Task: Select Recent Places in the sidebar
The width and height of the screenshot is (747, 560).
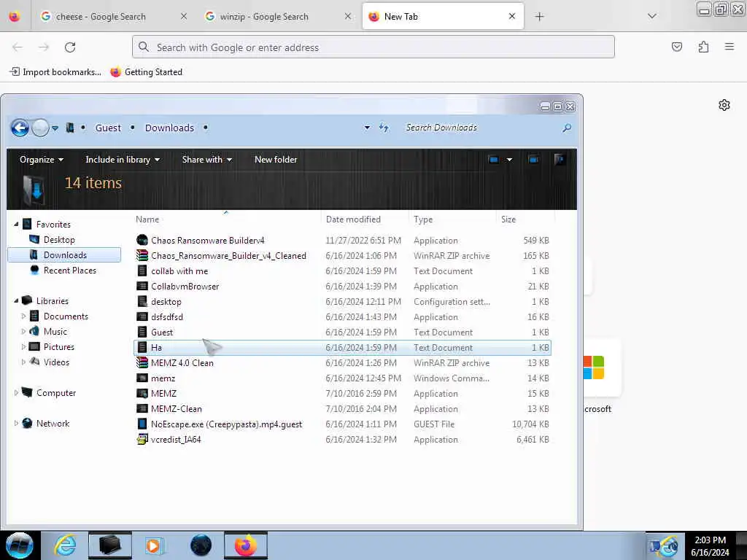Action: (x=69, y=270)
